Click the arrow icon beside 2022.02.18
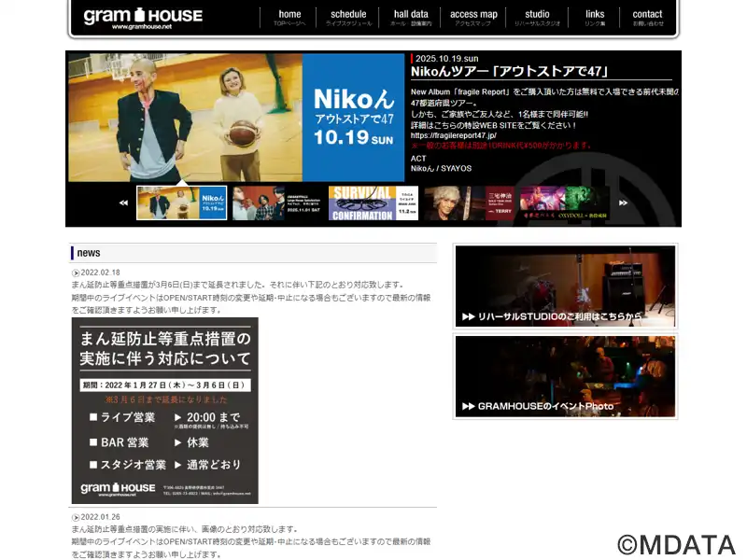The image size is (747, 560). pyautogui.click(x=76, y=273)
